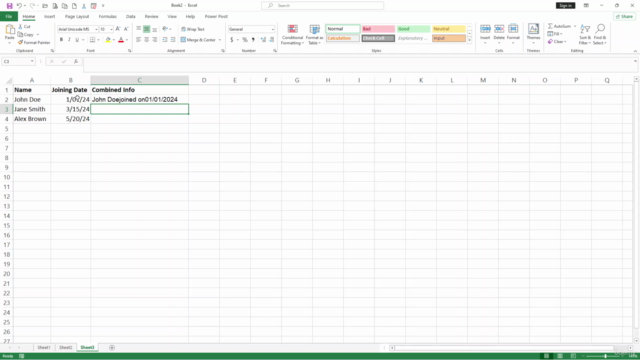The image size is (640, 360).
Task: Switch to the Insert tab
Action: tap(49, 16)
